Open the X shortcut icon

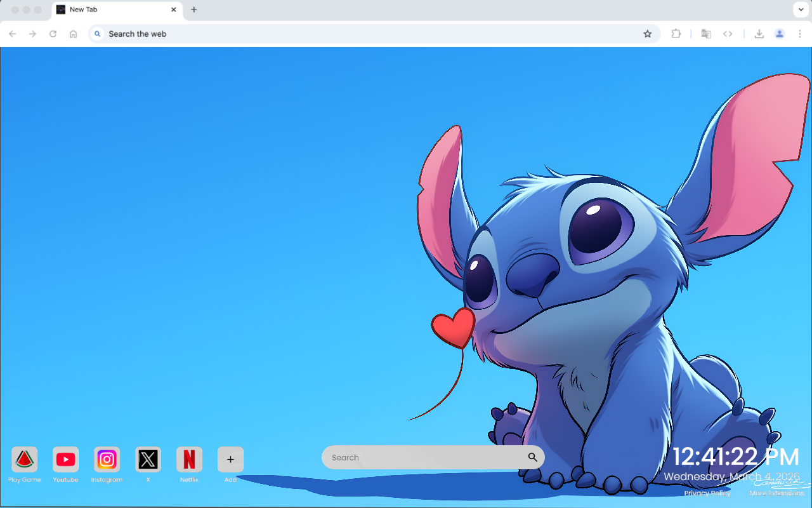148,459
